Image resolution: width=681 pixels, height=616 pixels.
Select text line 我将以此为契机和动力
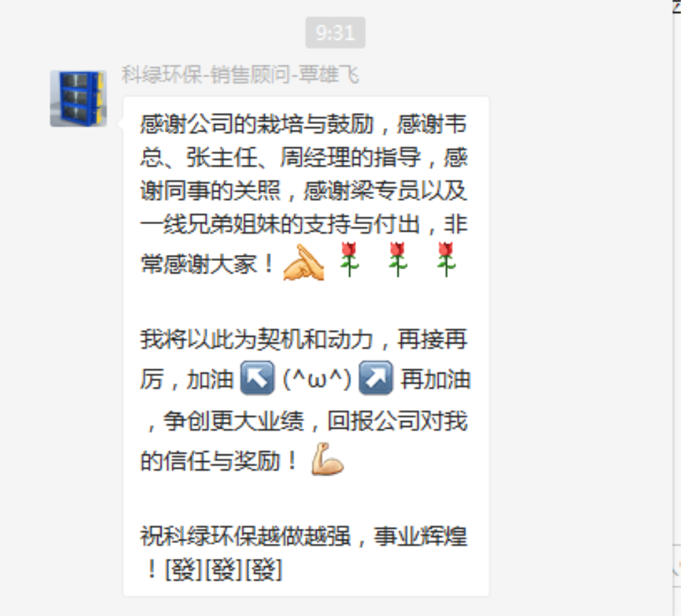pyautogui.click(x=257, y=339)
